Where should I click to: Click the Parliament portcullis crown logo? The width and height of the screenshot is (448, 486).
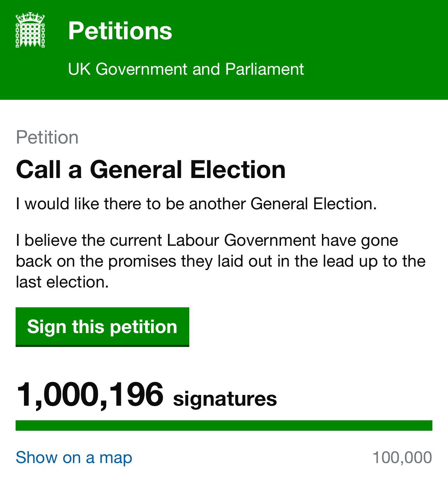(x=30, y=30)
